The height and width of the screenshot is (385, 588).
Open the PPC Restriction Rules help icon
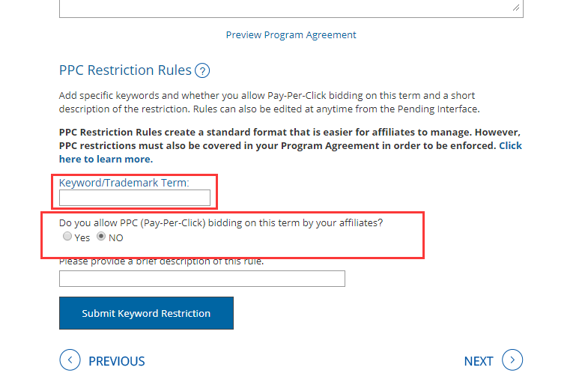tap(202, 71)
